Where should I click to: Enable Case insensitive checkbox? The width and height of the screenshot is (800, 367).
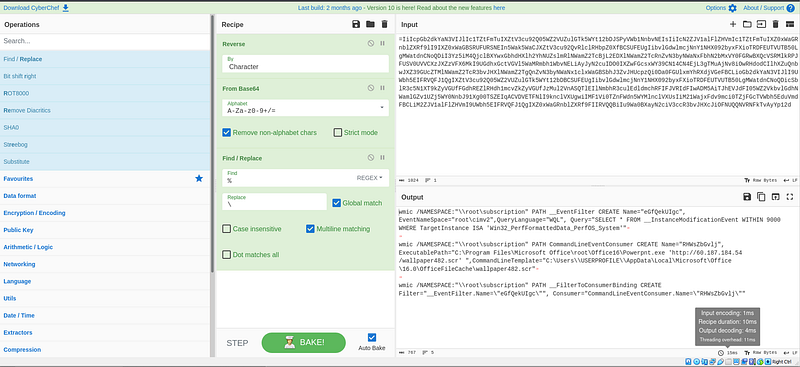(x=227, y=229)
